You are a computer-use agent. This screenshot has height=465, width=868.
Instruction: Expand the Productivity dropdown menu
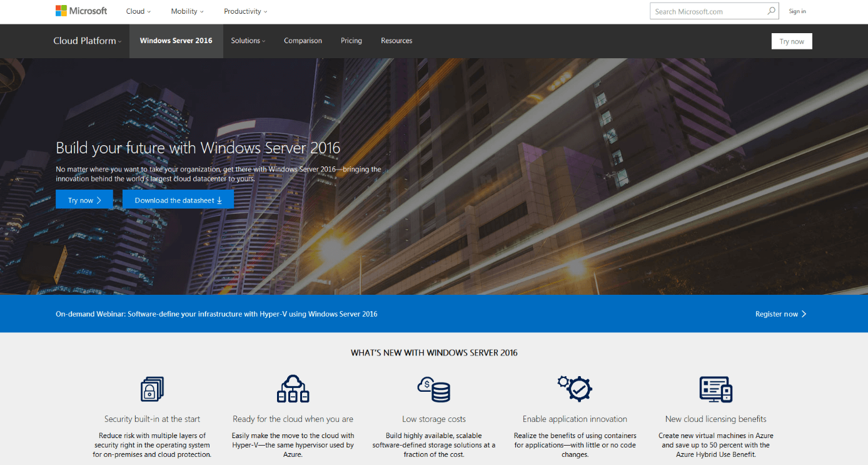click(246, 11)
